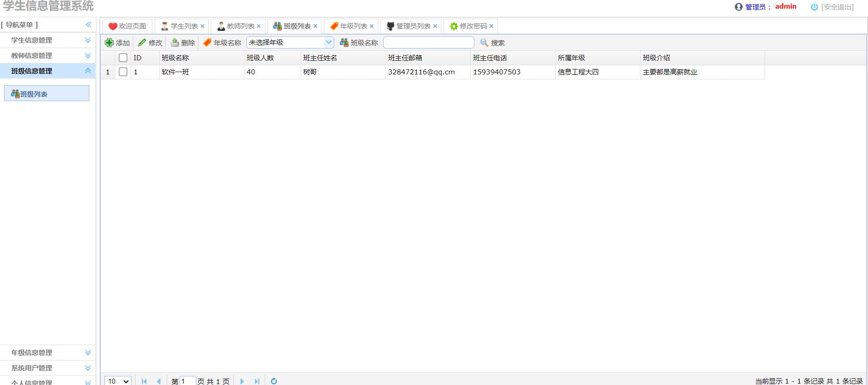
Task: Click the 添加 button label
Action: pyautogui.click(x=123, y=43)
